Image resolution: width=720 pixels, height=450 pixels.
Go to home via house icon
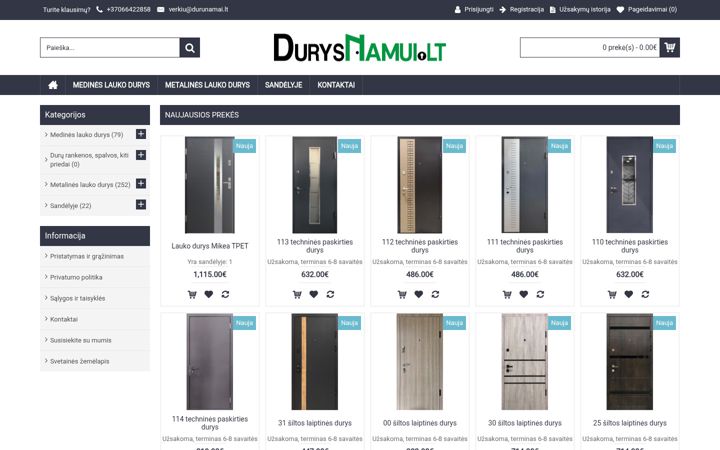click(x=53, y=85)
